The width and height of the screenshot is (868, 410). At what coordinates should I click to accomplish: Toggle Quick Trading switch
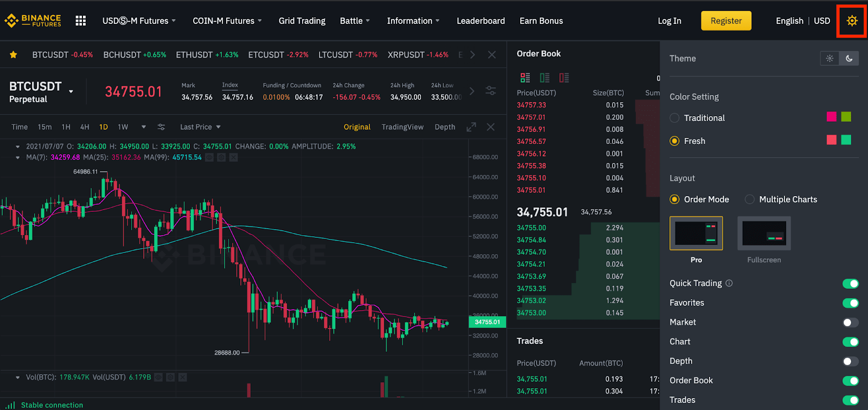851,283
